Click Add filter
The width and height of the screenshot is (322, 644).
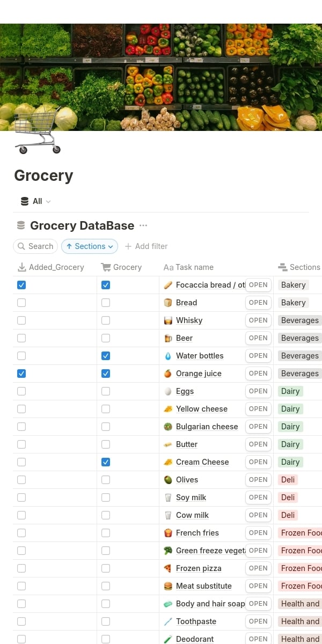[146, 246]
